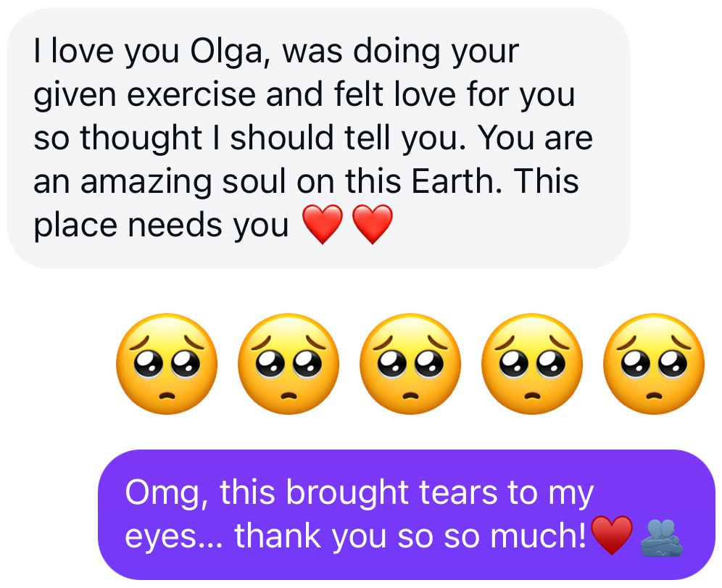This screenshot has width=722, height=588.
Task: Click the words 'amazing soul on this Earth'
Action: click(291, 181)
